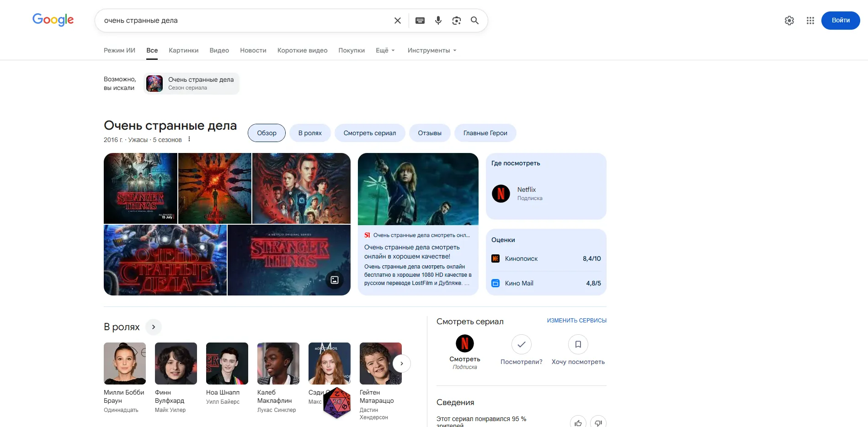Add series to Хочу посмотреть list
Screen dimensions: 868x427
point(578,344)
